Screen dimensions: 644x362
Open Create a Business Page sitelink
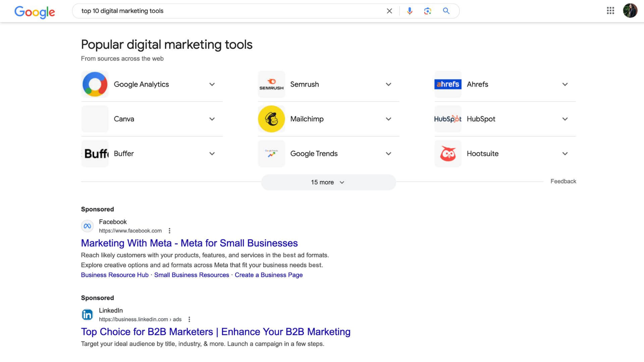pyautogui.click(x=269, y=275)
